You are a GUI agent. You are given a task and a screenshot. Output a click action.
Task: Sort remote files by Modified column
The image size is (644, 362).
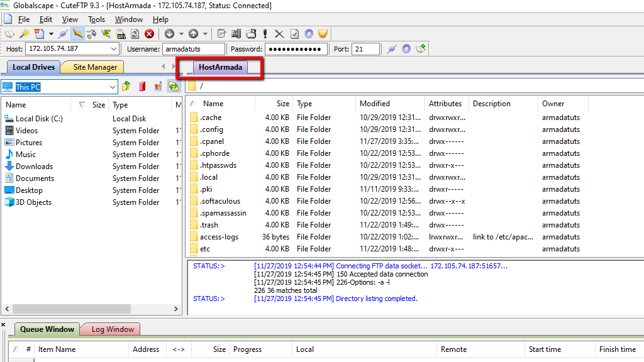tap(390, 104)
